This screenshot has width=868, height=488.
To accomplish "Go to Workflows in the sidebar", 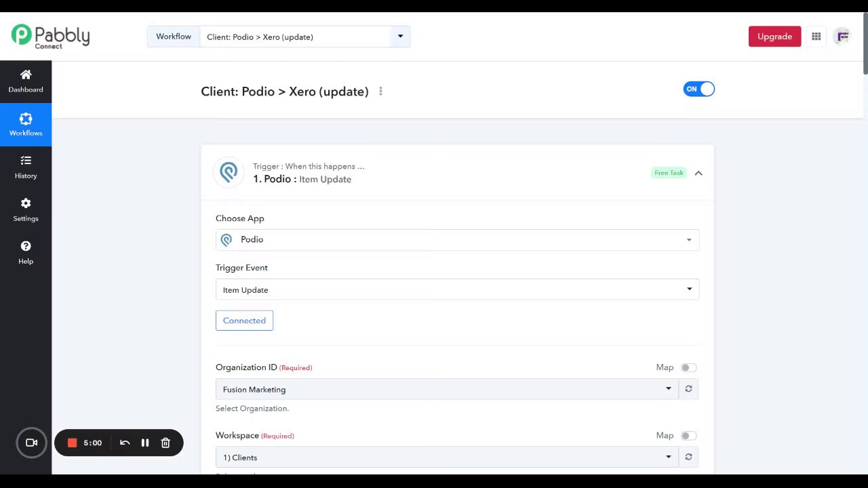I will 26,125.
